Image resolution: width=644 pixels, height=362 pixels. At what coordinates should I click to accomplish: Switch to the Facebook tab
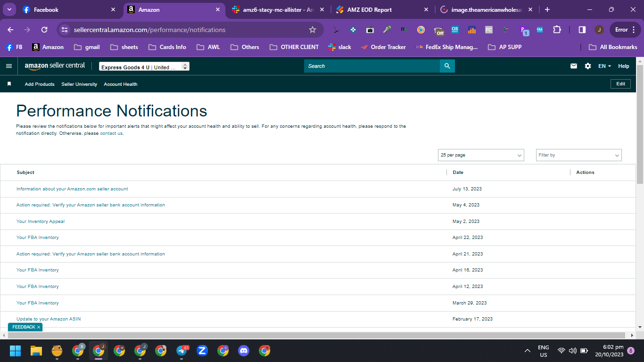(69, 9)
